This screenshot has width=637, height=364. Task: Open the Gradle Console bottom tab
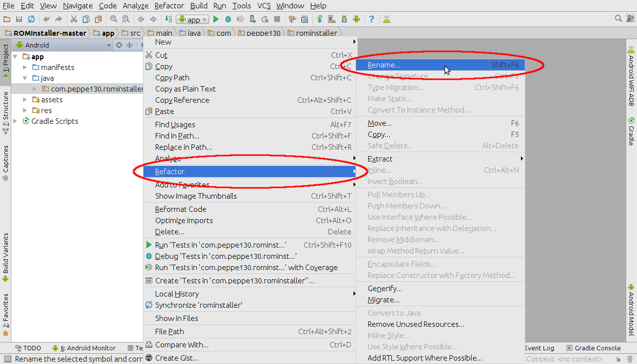click(x=593, y=348)
